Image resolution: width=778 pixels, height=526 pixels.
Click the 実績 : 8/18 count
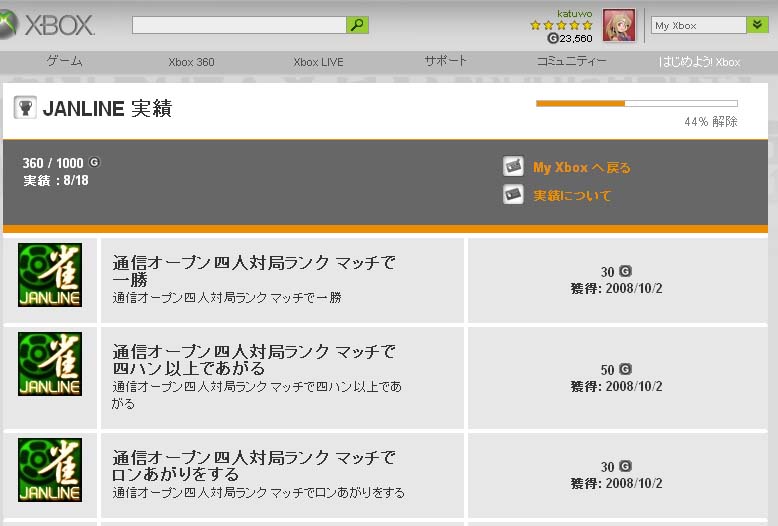pyautogui.click(x=56, y=180)
